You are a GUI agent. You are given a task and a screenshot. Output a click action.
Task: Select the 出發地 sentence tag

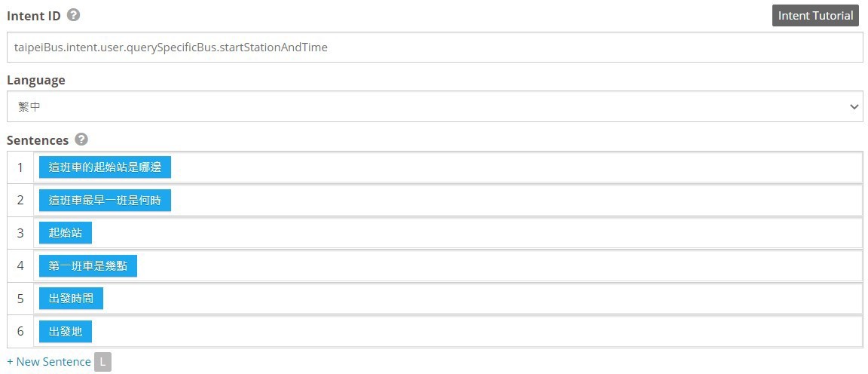click(x=66, y=331)
